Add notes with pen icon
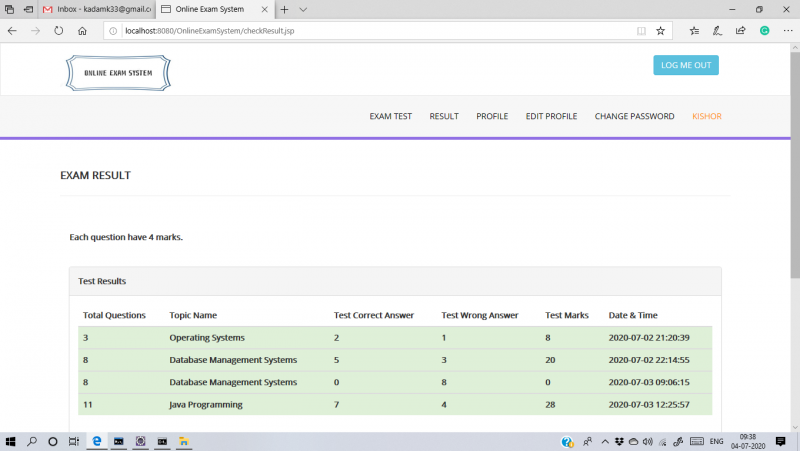The height and width of the screenshot is (451, 800). pyautogui.click(x=717, y=31)
